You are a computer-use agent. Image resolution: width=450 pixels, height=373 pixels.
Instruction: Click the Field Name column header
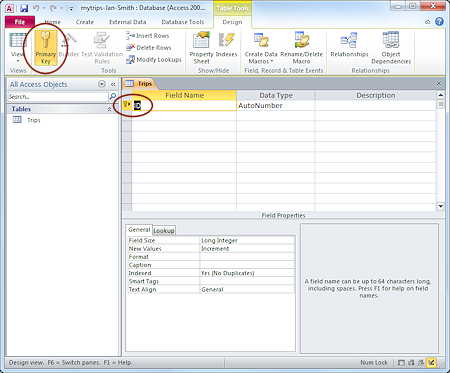184,95
